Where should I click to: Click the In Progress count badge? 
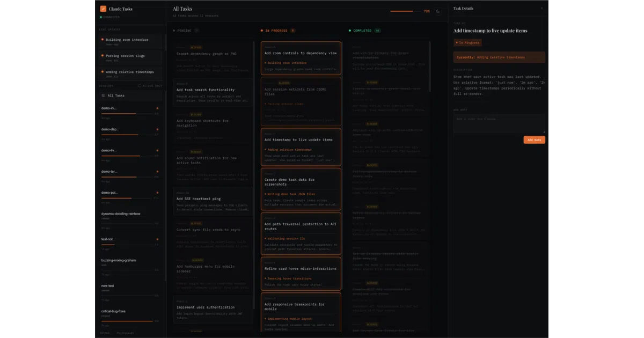coord(292,31)
